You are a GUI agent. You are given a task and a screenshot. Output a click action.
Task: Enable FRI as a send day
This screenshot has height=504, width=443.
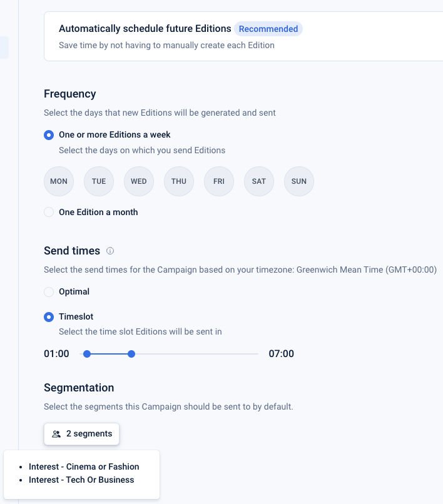[x=219, y=181]
